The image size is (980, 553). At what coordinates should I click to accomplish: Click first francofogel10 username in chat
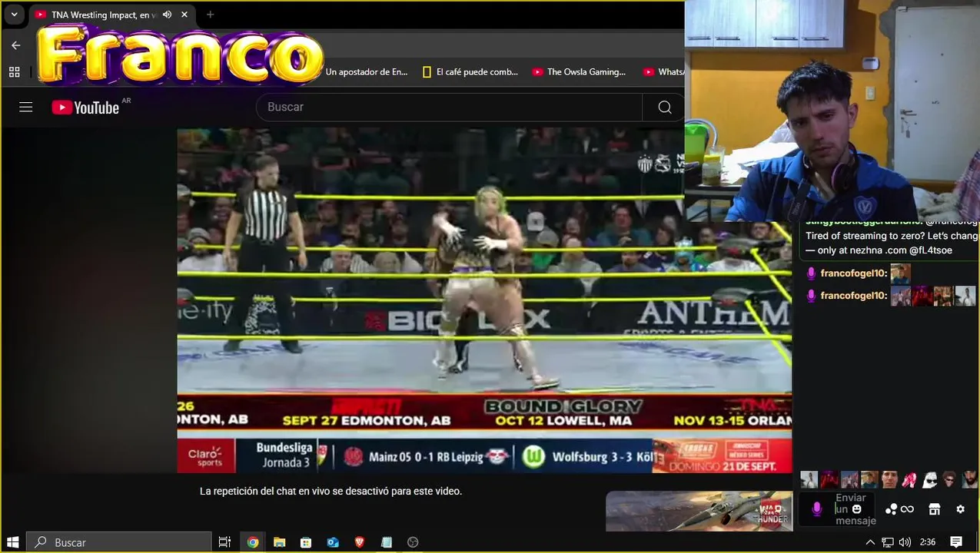coord(853,273)
